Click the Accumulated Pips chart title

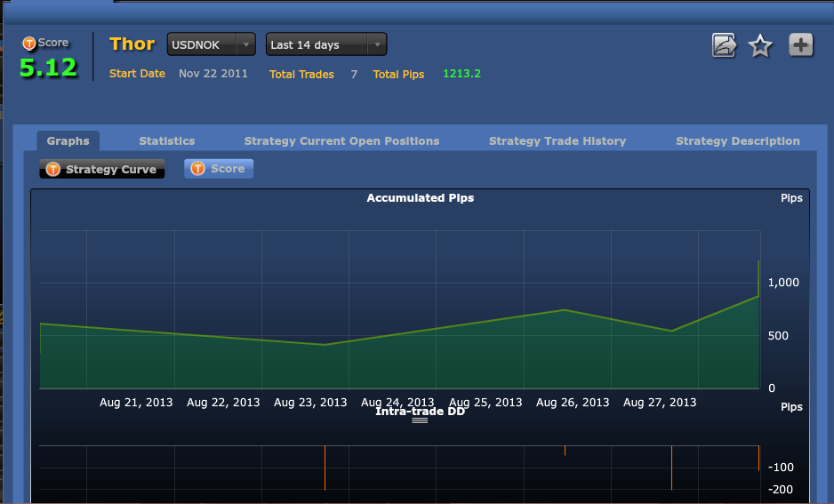(x=421, y=197)
